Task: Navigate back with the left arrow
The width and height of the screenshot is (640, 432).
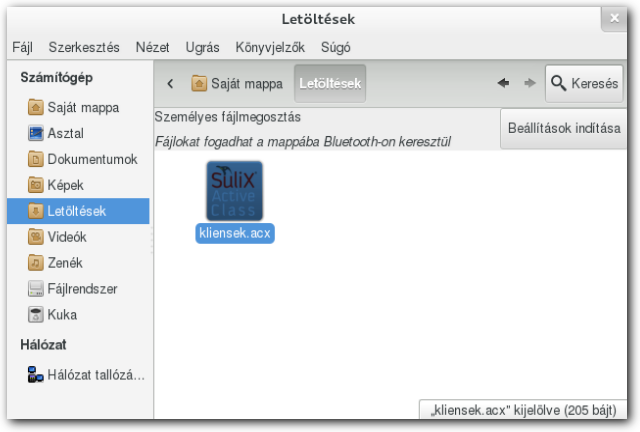Action: (503, 83)
